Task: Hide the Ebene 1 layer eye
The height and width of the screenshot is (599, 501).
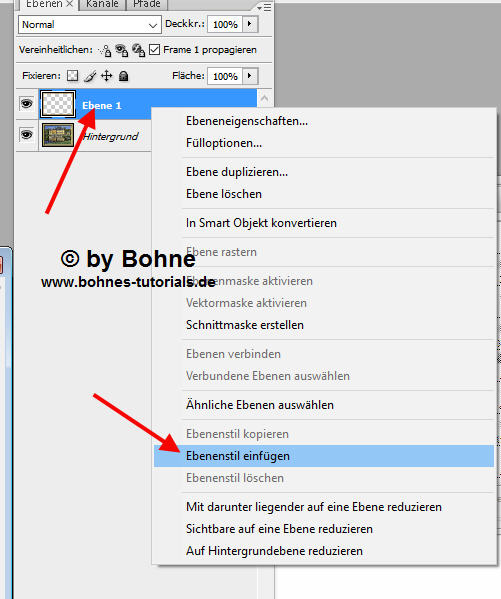Action: [26, 104]
